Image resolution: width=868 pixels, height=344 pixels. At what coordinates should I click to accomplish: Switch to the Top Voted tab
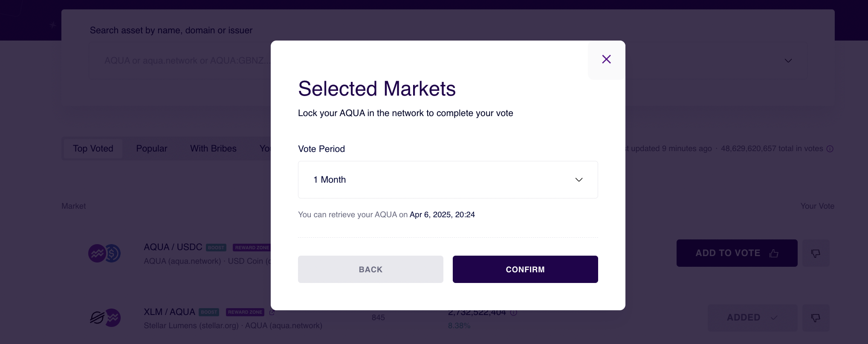coord(93,149)
